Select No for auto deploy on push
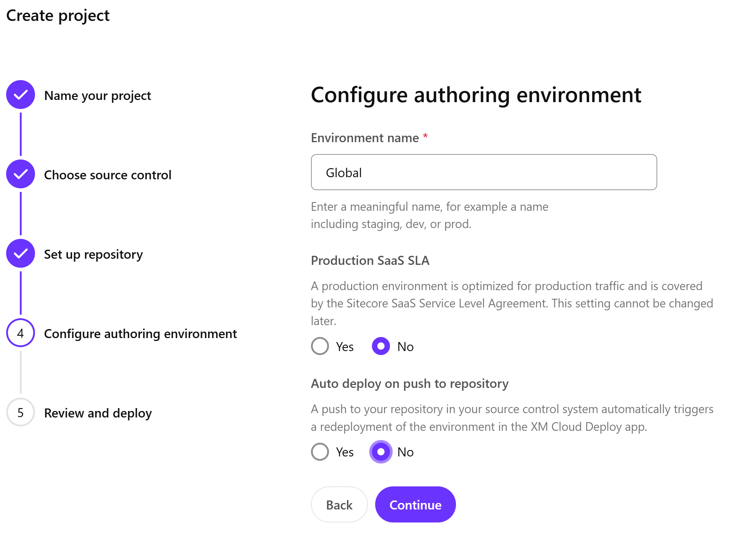Viewport: 746px width, 560px height. tap(381, 451)
